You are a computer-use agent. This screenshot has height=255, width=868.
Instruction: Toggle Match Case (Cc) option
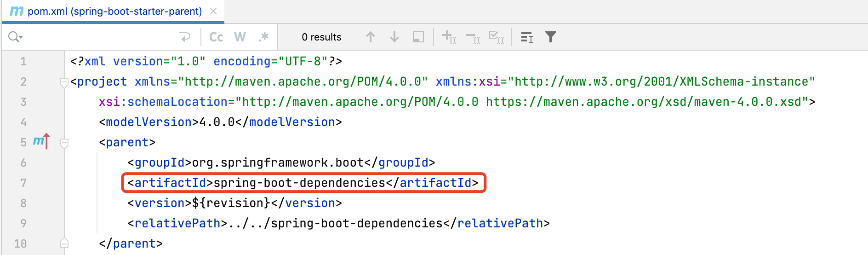coord(216,37)
